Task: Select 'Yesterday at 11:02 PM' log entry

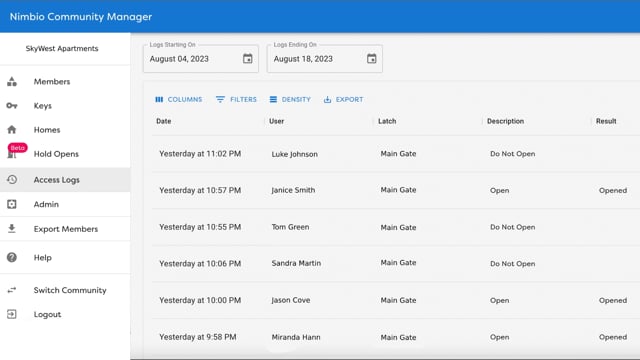Action: [200, 154]
